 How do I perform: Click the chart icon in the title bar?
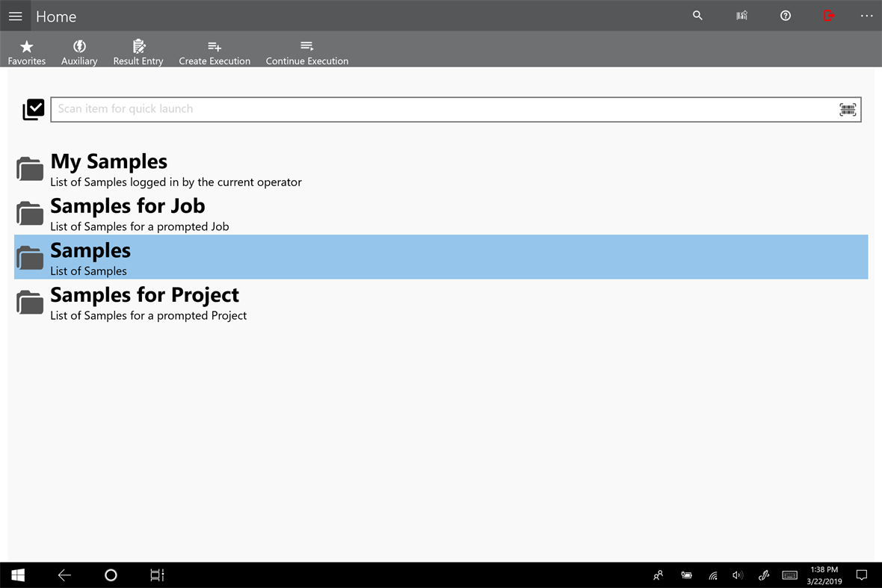tap(741, 15)
